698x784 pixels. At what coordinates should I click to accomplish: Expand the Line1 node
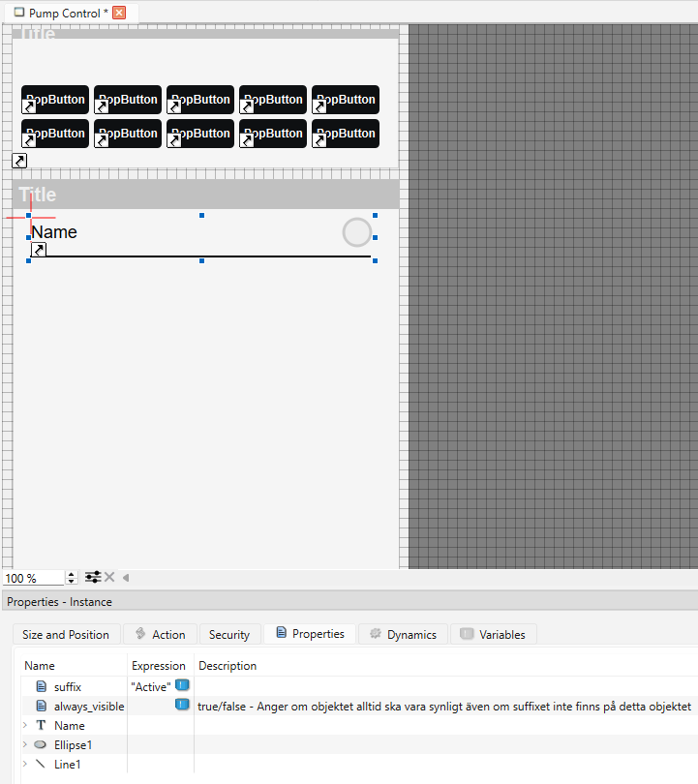(x=25, y=765)
